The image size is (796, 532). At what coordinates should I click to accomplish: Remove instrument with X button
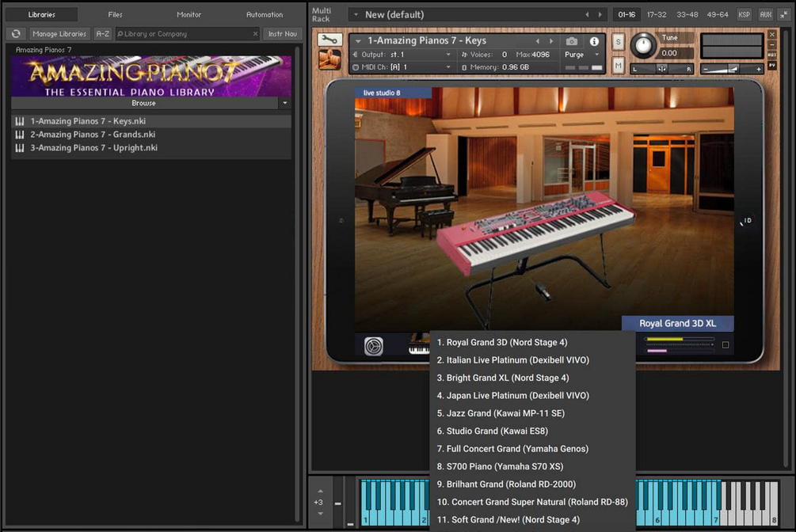(772, 35)
